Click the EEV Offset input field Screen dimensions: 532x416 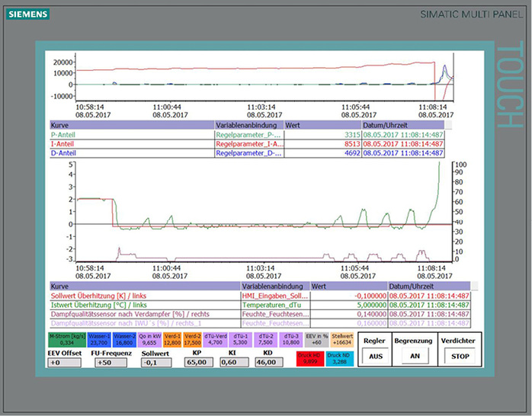tap(65, 363)
